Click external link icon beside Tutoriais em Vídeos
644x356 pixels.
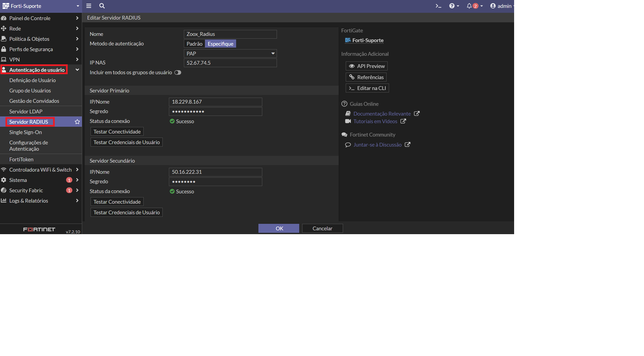coord(403,121)
